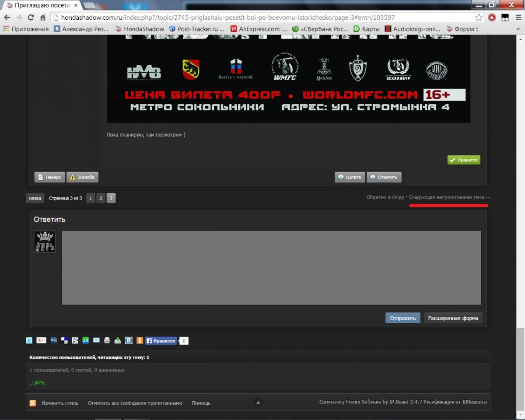Viewport: 525px width, 420px height.
Task: Click the browser forward arrow
Action: tap(19, 17)
